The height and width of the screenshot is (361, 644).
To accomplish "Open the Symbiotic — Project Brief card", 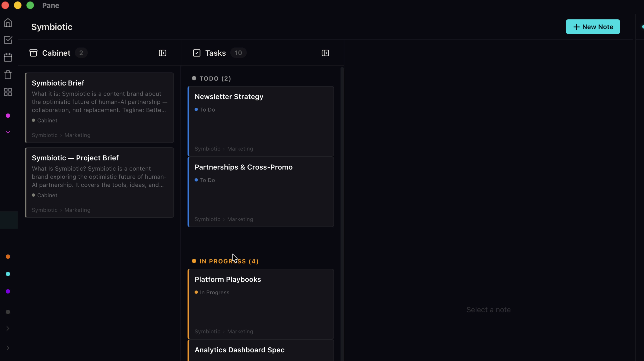I will tap(100, 183).
